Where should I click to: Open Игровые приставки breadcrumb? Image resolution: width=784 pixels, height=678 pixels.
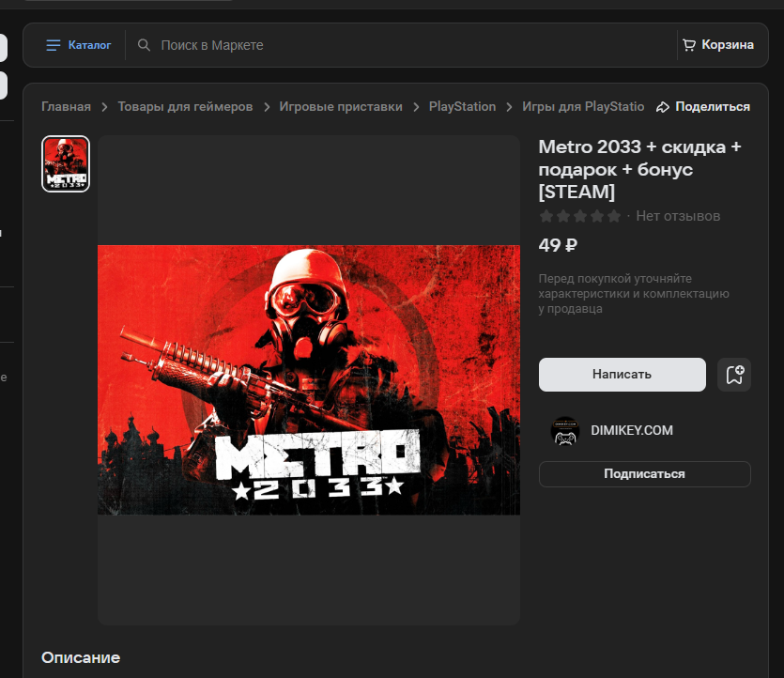coord(341,106)
